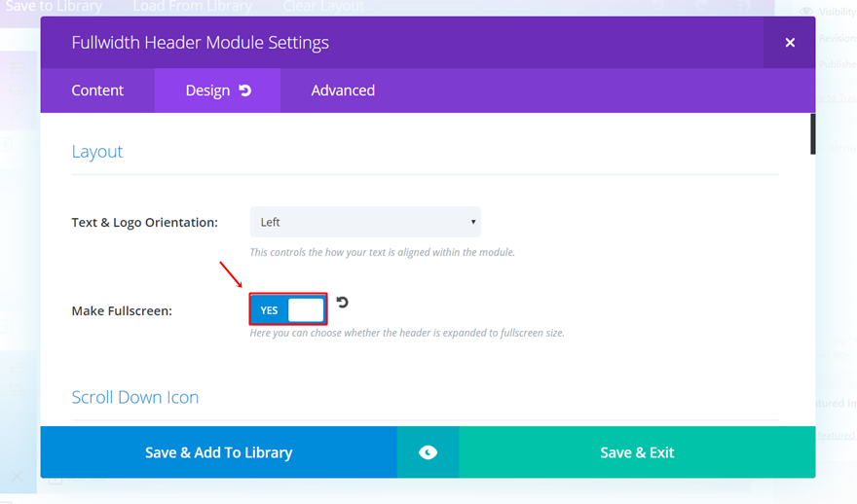Open the Text & Logo Orientation dropdown
Image resolution: width=857 pixels, height=504 pixels.
coord(365,222)
